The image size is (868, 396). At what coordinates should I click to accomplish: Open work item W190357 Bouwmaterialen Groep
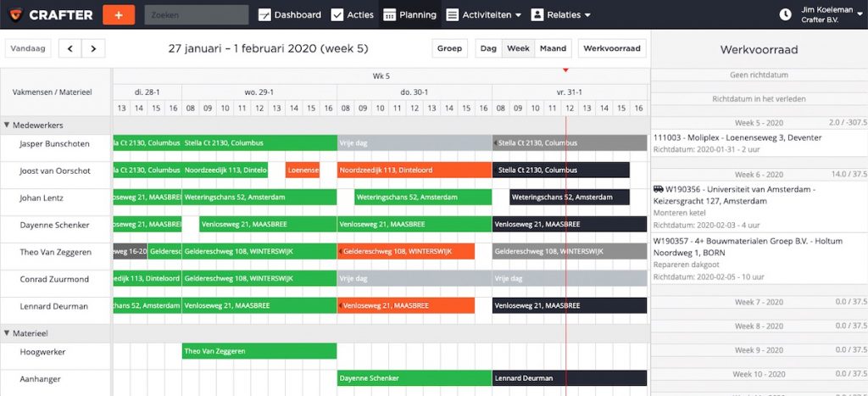coord(759,259)
